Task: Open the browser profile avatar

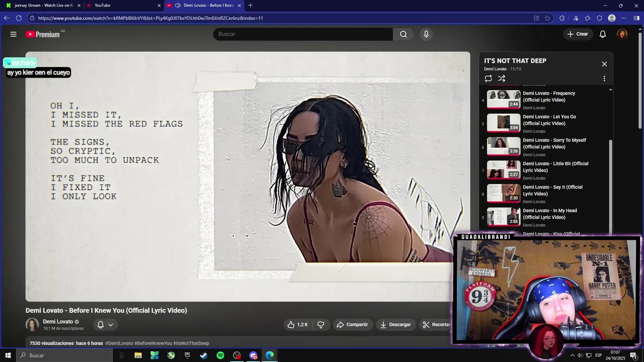Action: pyautogui.click(x=612, y=18)
